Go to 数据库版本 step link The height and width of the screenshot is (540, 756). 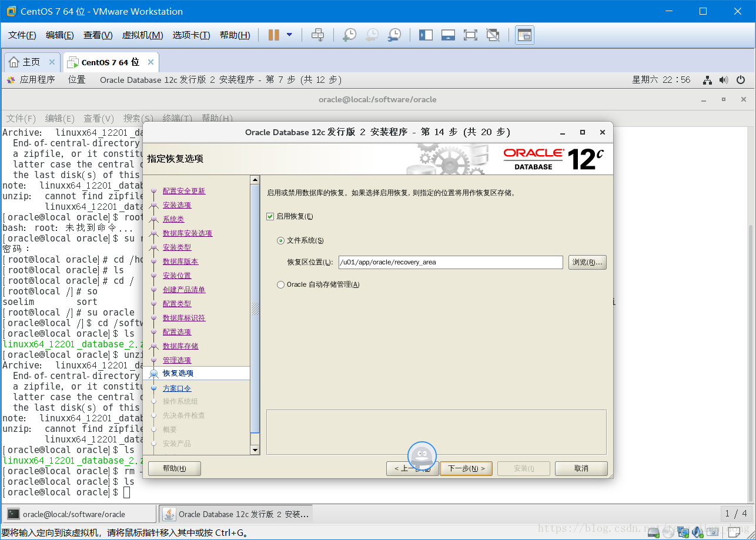[x=180, y=261]
